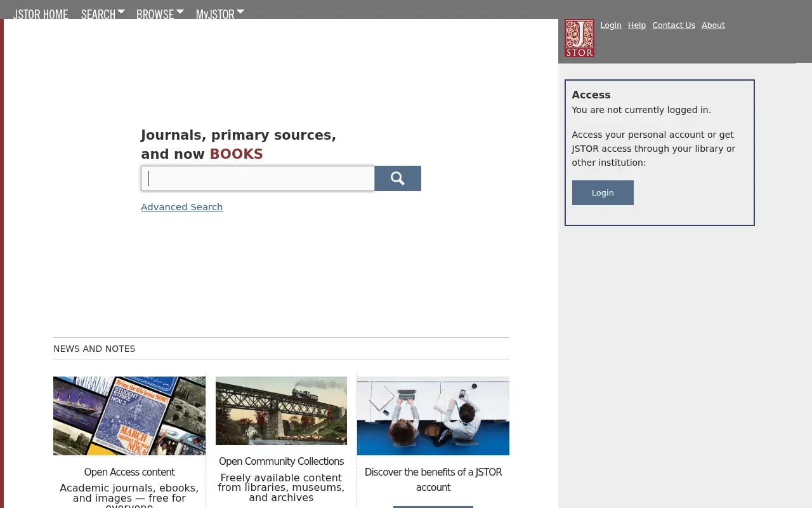Open the Login link in header

[611, 25]
